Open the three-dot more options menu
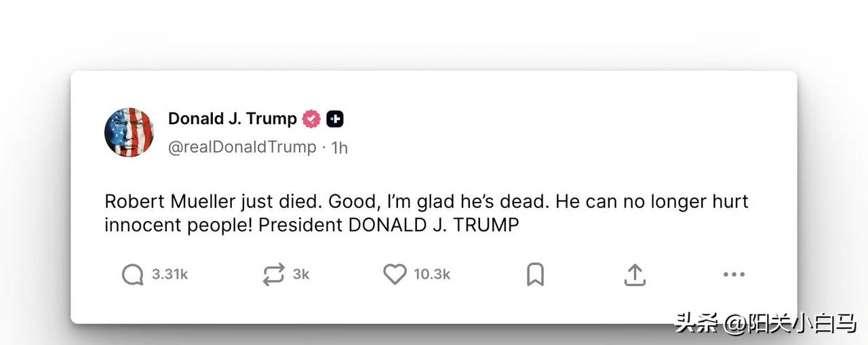 point(734,275)
